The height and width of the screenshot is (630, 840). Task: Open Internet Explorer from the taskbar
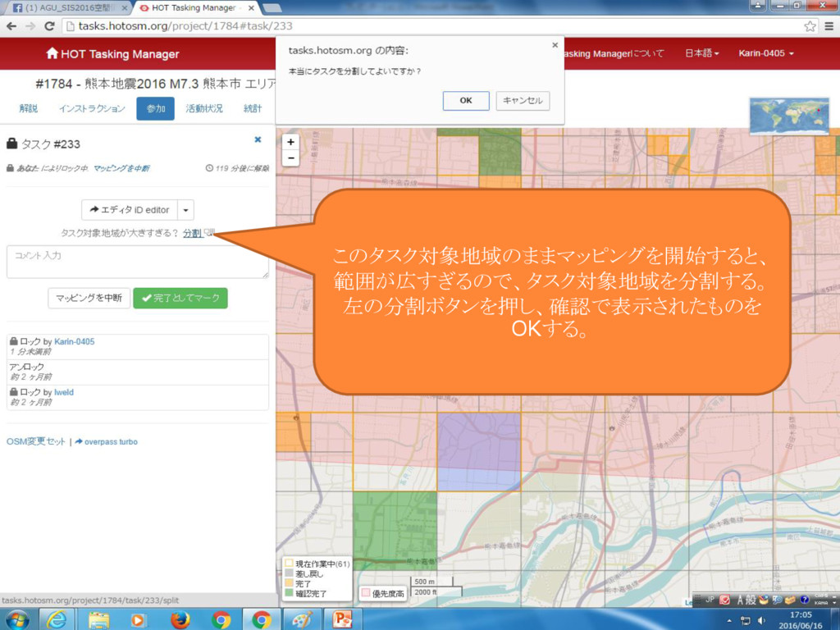[57, 619]
